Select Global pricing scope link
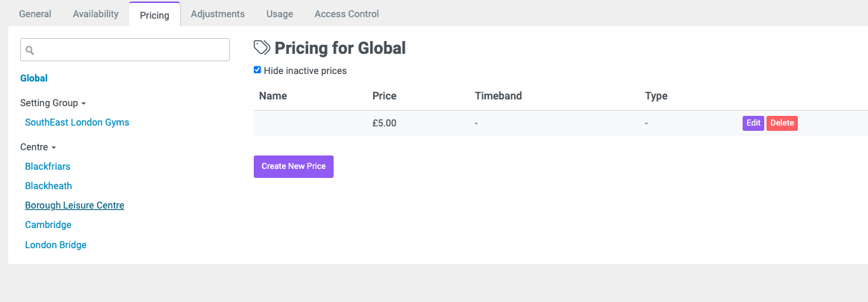This screenshot has height=302, width=868. point(34,78)
